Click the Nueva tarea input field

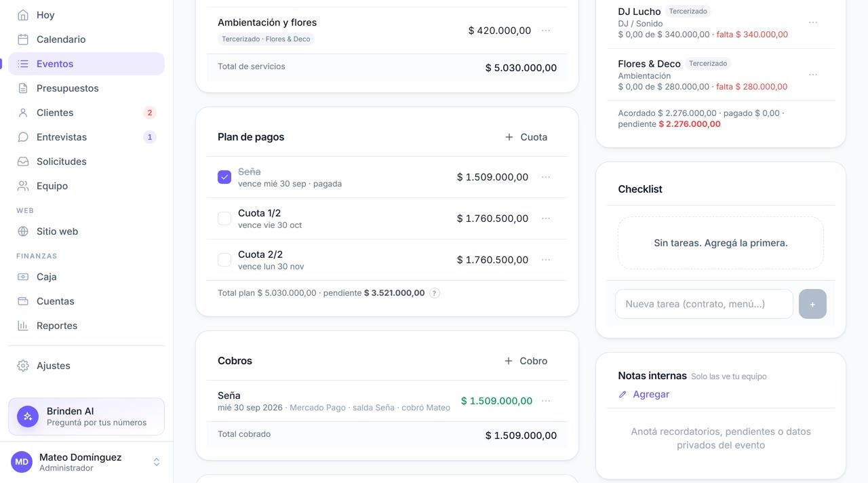click(x=704, y=304)
